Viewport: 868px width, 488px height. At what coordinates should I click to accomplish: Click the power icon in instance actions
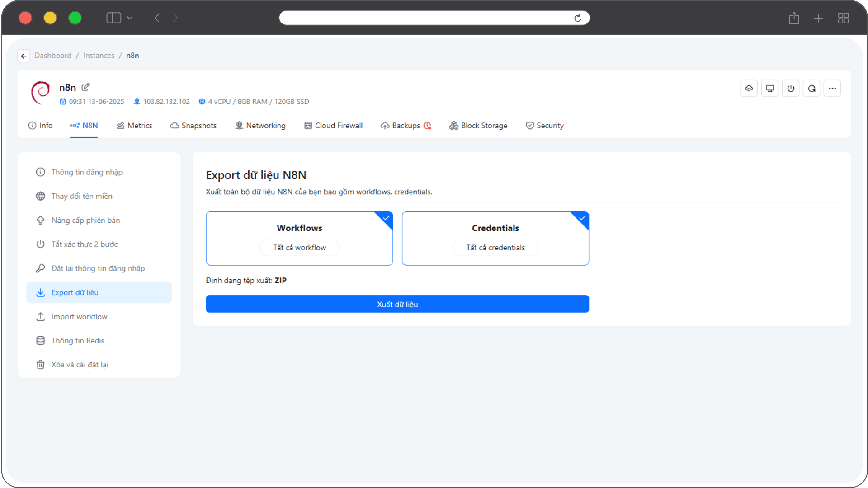pyautogui.click(x=791, y=89)
